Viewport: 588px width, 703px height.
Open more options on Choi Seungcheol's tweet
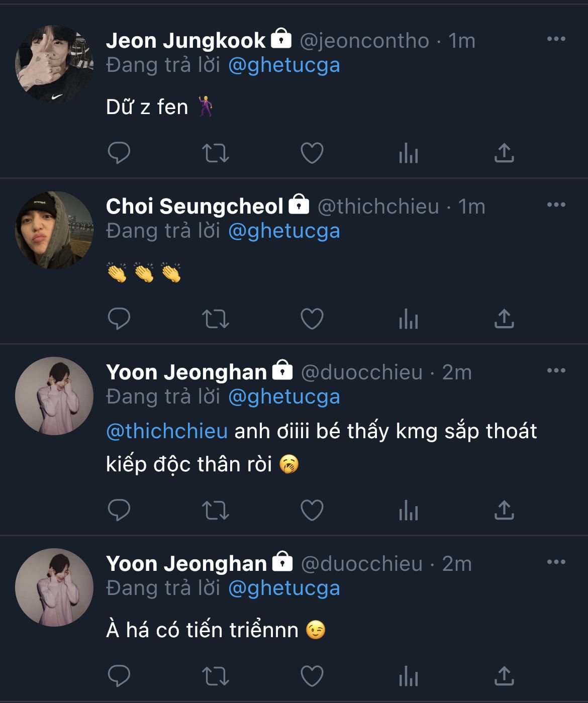pos(556,205)
